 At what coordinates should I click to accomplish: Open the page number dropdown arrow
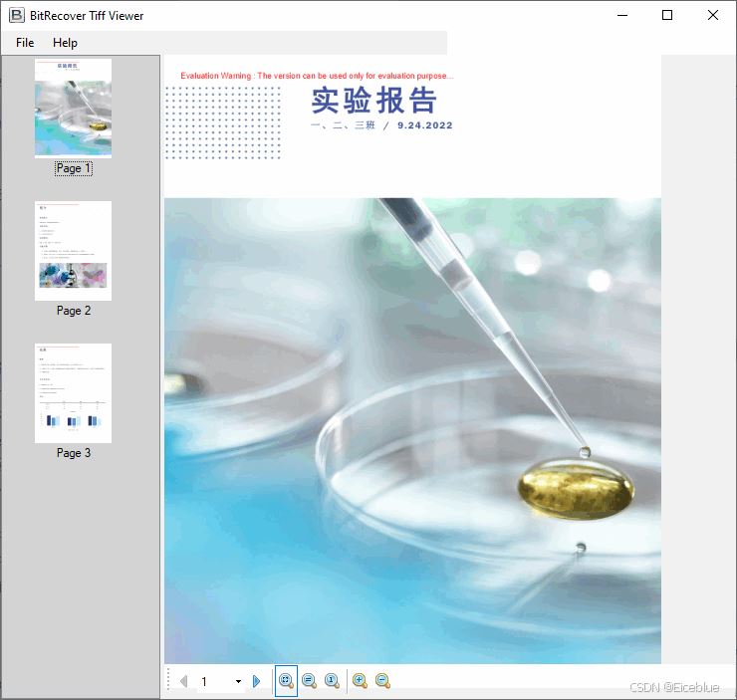pyautogui.click(x=238, y=681)
